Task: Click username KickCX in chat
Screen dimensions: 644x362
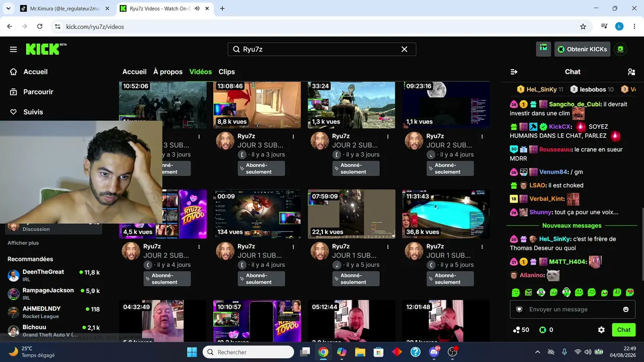Action: coord(560,127)
